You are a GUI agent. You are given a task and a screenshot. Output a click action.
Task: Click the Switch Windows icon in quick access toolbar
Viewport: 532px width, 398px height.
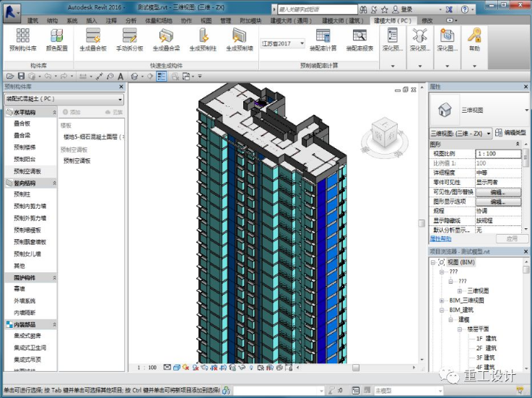186,77
